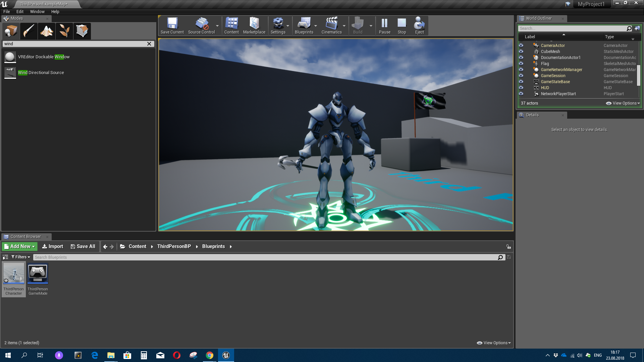Expand Blueprints dropdown arrow
This screenshot has width=644, height=362.
pyautogui.click(x=316, y=26)
